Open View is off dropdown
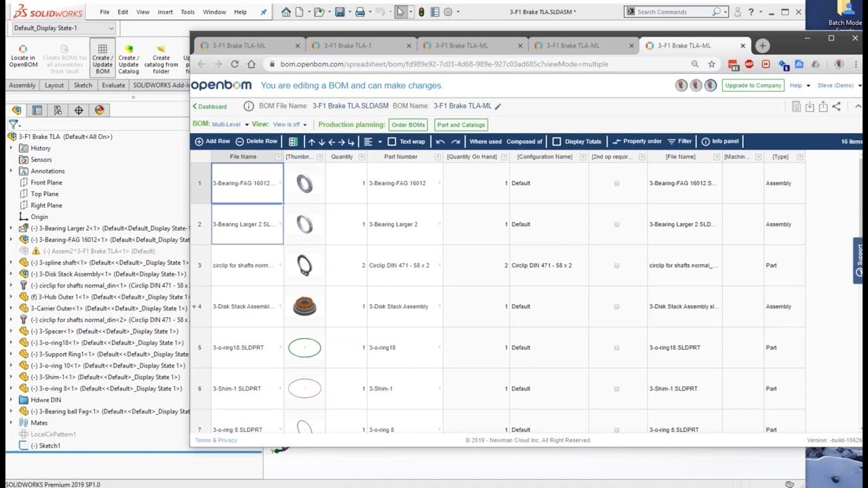The width and height of the screenshot is (868, 488). pyautogui.click(x=290, y=125)
